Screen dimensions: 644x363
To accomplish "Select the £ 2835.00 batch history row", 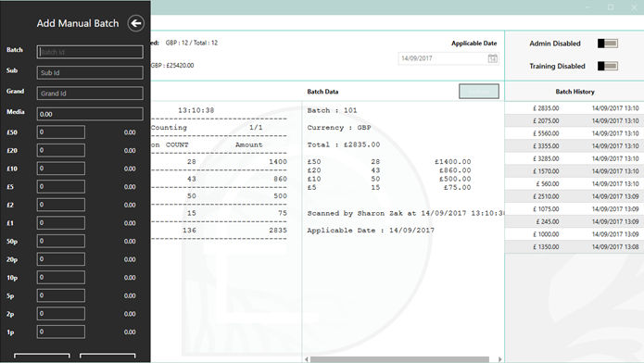I will 575,108.
